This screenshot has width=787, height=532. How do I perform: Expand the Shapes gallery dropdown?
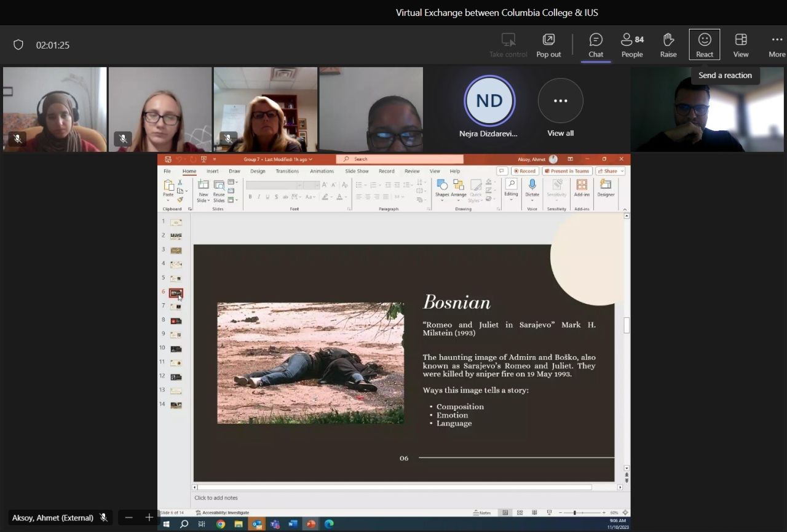442,200
